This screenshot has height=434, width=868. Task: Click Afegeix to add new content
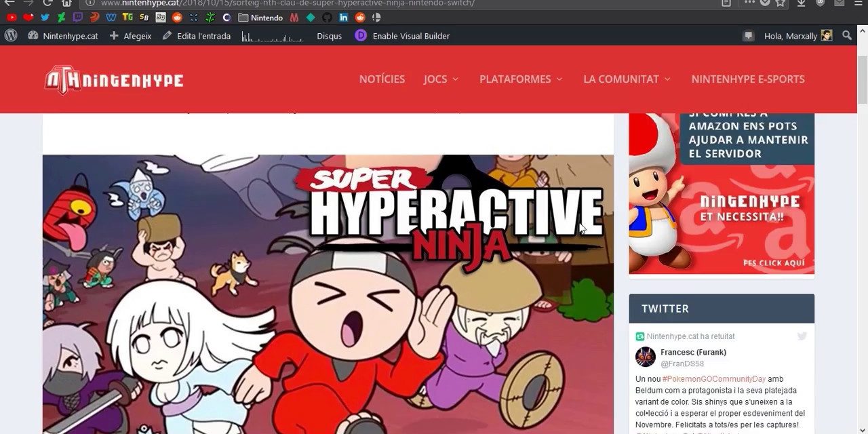tap(131, 36)
